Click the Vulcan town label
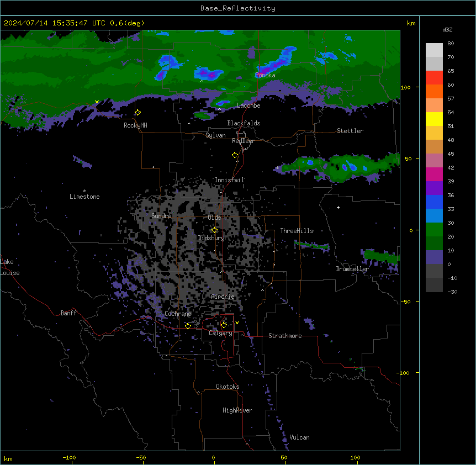 pos(300,437)
